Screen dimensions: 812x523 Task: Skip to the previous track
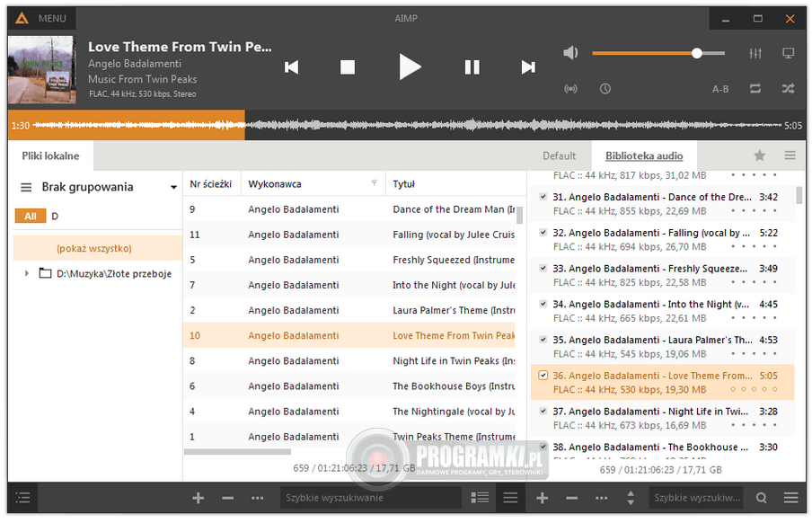pos(292,67)
